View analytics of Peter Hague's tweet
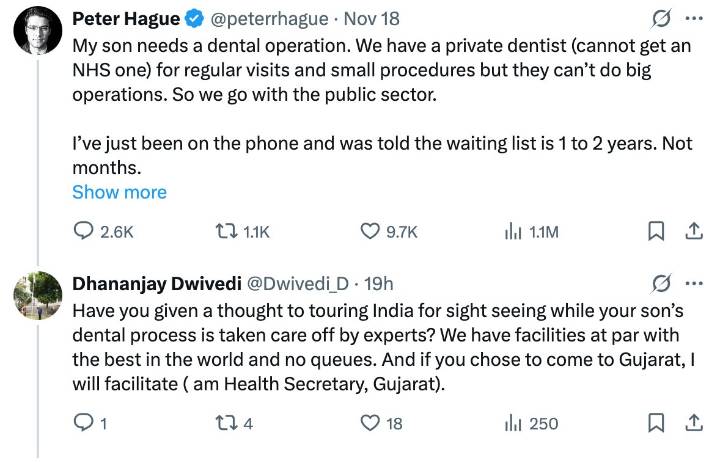Image resolution: width=720 pixels, height=463 pixels. tap(513, 232)
